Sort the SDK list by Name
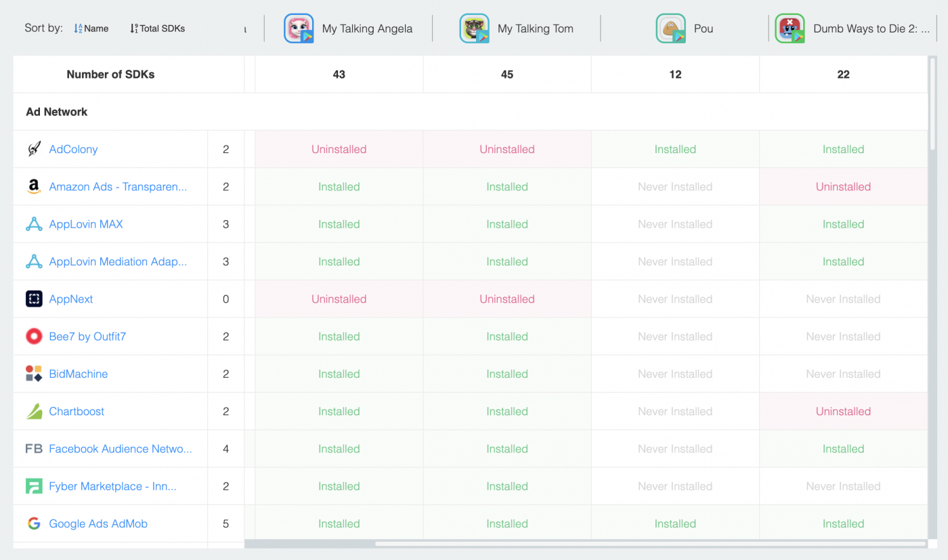948x560 pixels. tap(91, 28)
